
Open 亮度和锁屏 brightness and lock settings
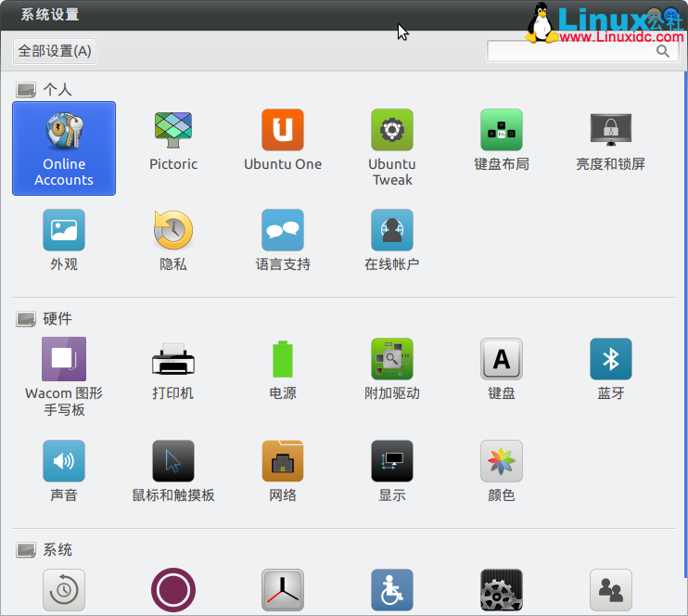[x=611, y=140]
